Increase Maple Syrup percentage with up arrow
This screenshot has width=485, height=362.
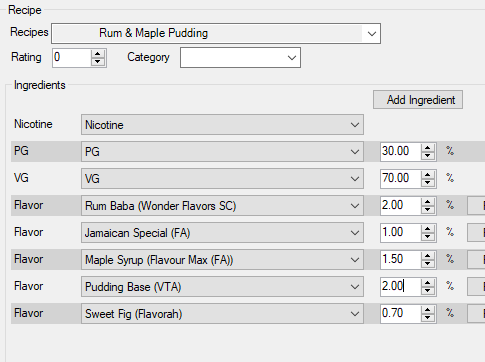pyautogui.click(x=428, y=256)
